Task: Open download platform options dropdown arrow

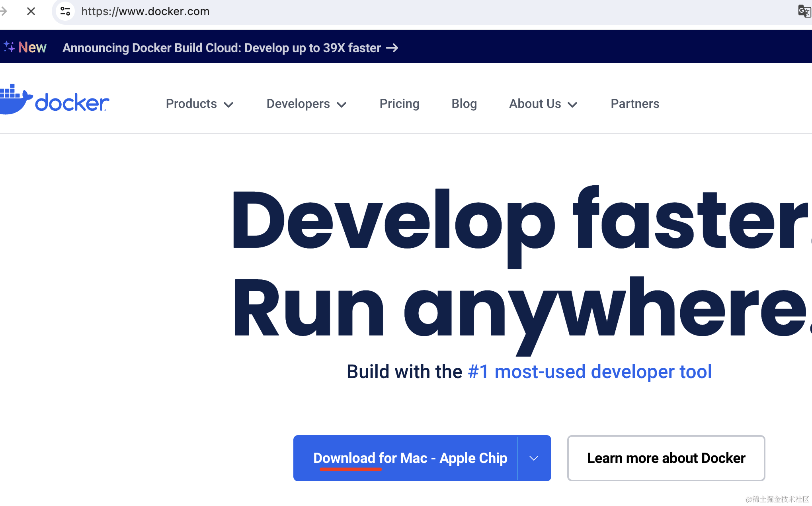Action: point(534,458)
